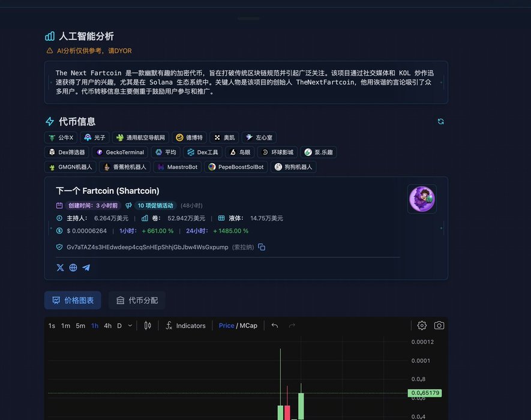Open the Indicators menu
Viewport: 531px width, 420px height.
coord(185,326)
